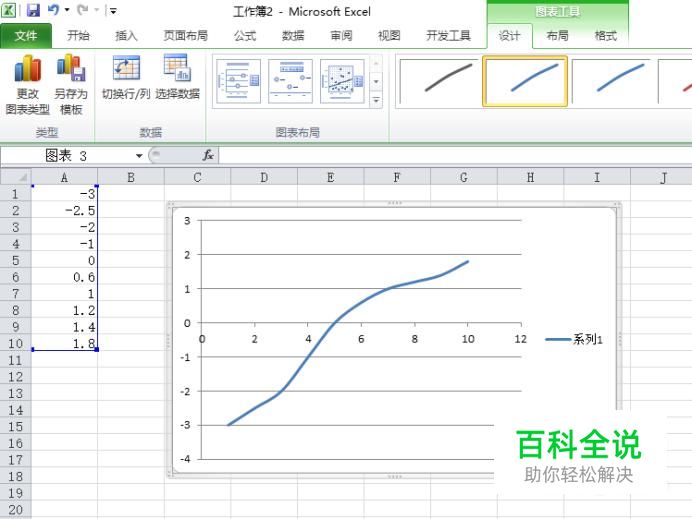
Task: Choose the third blue line chart style
Action: pyautogui.click(x=611, y=81)
